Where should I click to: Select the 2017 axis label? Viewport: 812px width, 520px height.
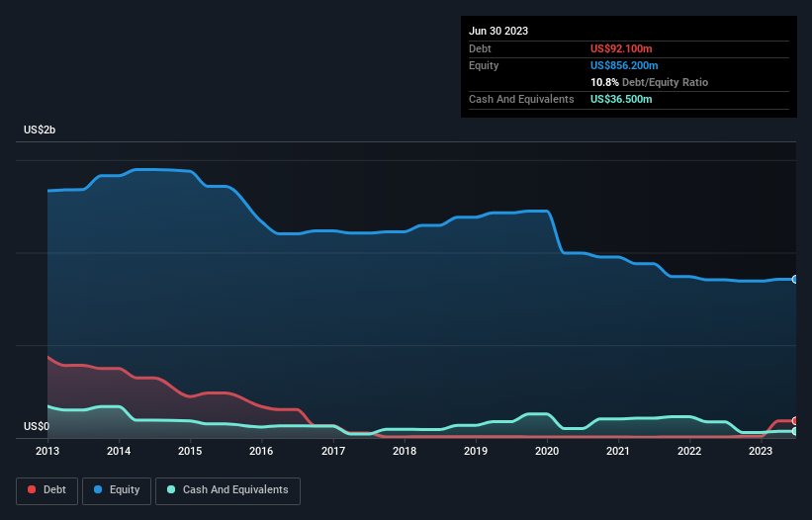click(333, 451)
